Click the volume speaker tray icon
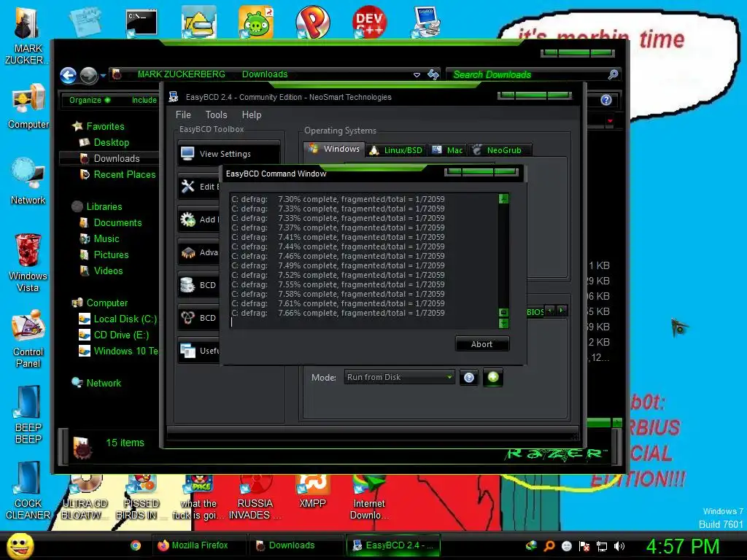This screenshot has height=560, width=747. pos(619,546)
